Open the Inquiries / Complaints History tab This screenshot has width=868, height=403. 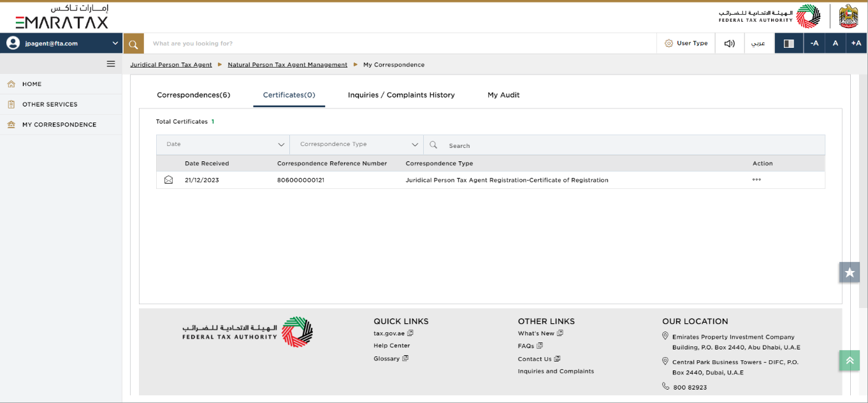401,95
